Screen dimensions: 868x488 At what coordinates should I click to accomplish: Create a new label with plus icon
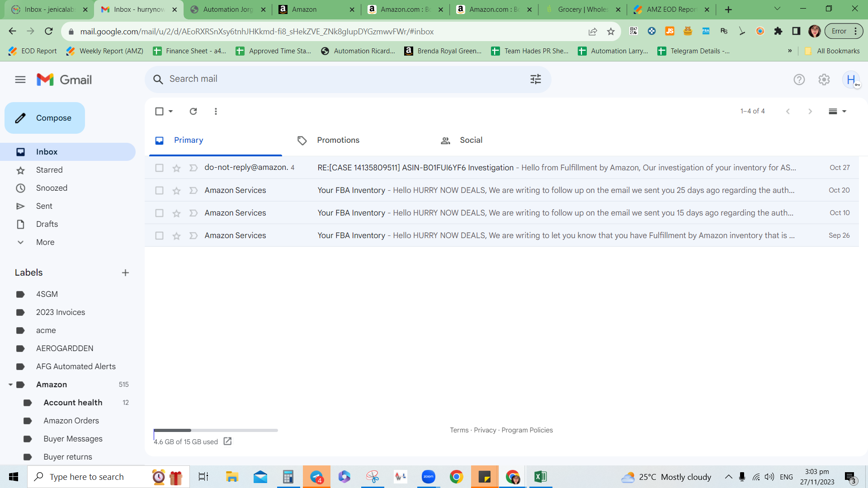tap(125, 272)
